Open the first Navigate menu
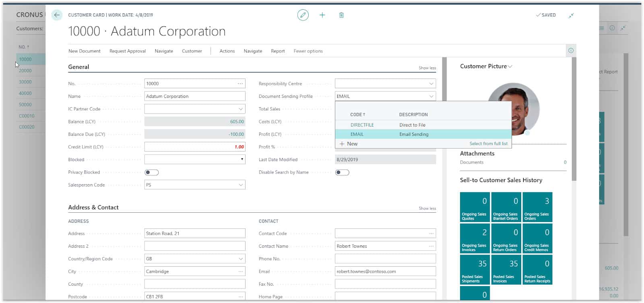This screenshot has width=644, height=303. (164, 51)
